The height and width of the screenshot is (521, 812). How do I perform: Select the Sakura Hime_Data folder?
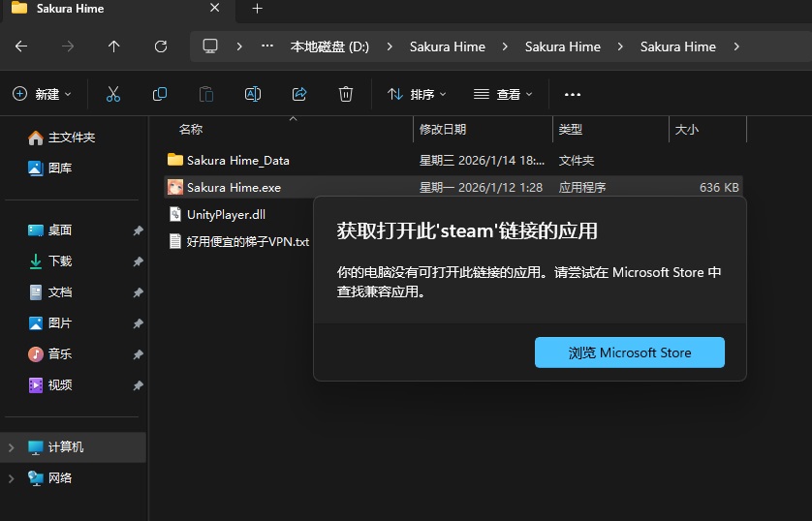coord(237,161)
